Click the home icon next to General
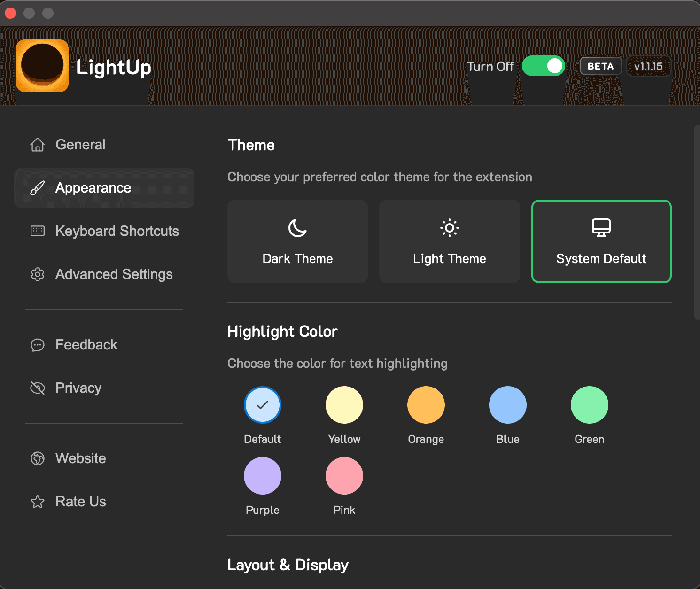The height and width of the screenshot is (589, 700). coord(37,145)
